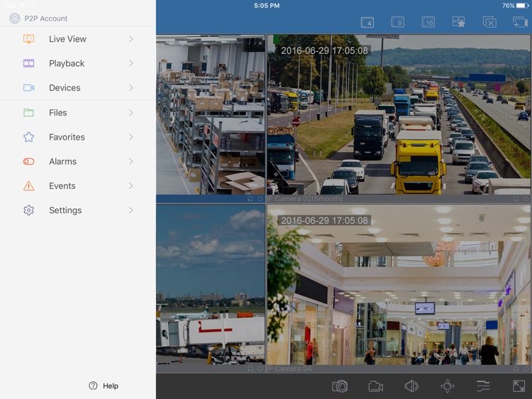Take a snapshot with the camera icon
The height and width of the screenshot is (399, 532).
340,386
